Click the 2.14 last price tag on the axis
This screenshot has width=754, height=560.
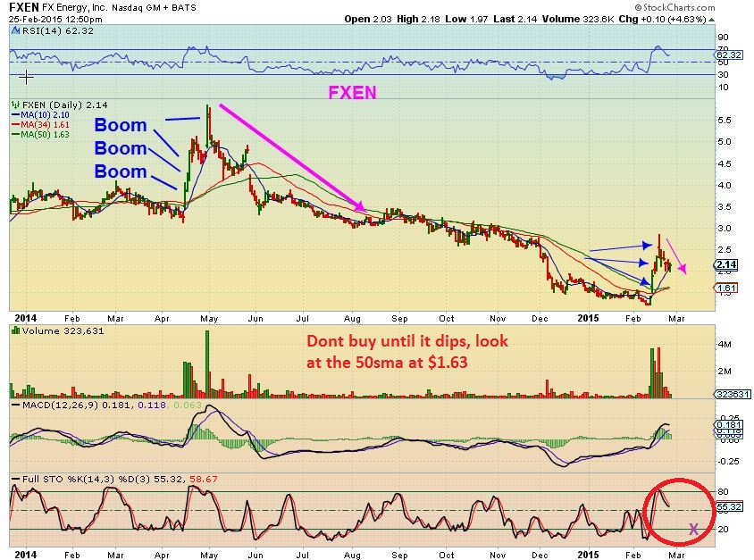coord(726,264)
